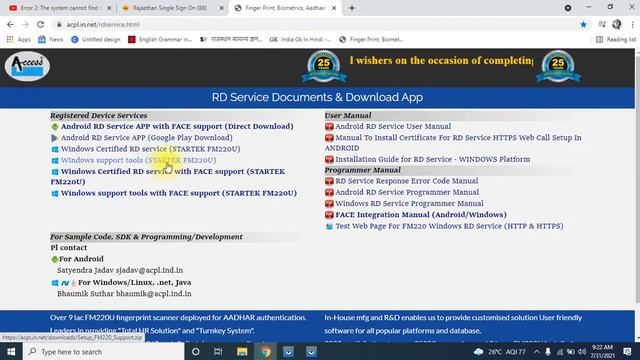640x360 pixels.
Task: Click page icon beside Test Web Page link
Action: coord(329,227)
